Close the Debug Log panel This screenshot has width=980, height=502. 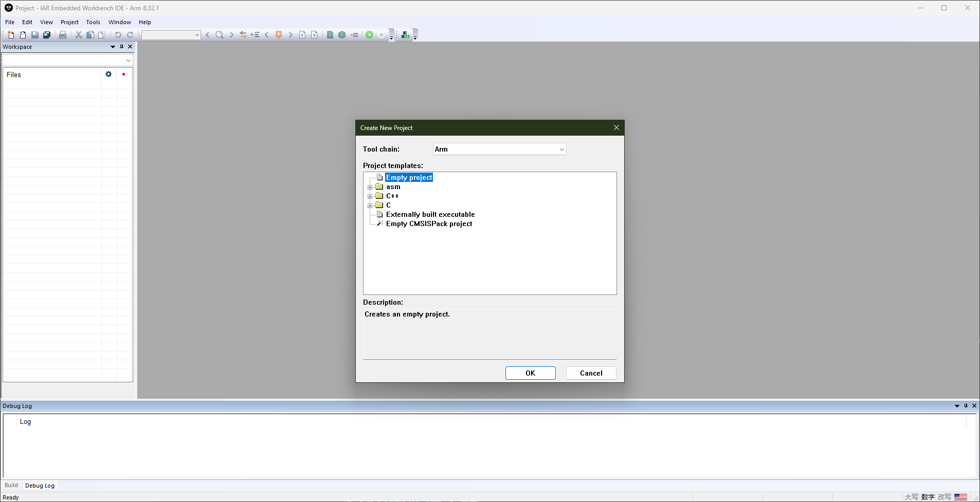[974, 406]
